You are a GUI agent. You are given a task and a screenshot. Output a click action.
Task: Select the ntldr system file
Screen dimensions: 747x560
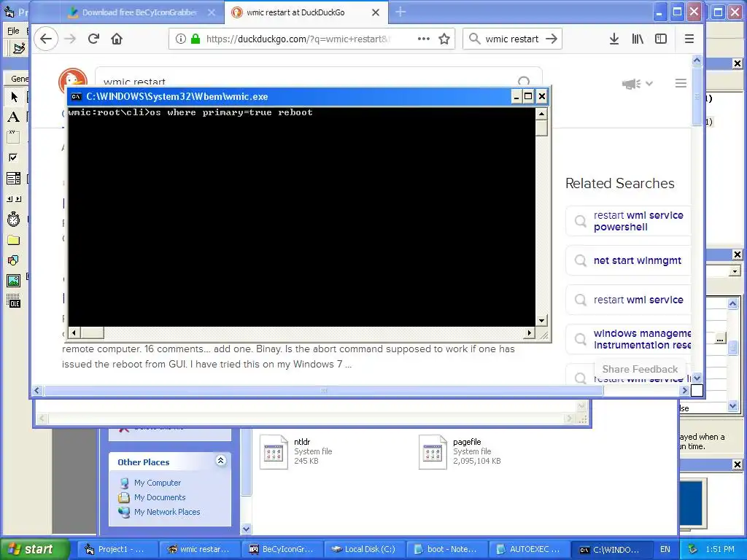(296, 451)
